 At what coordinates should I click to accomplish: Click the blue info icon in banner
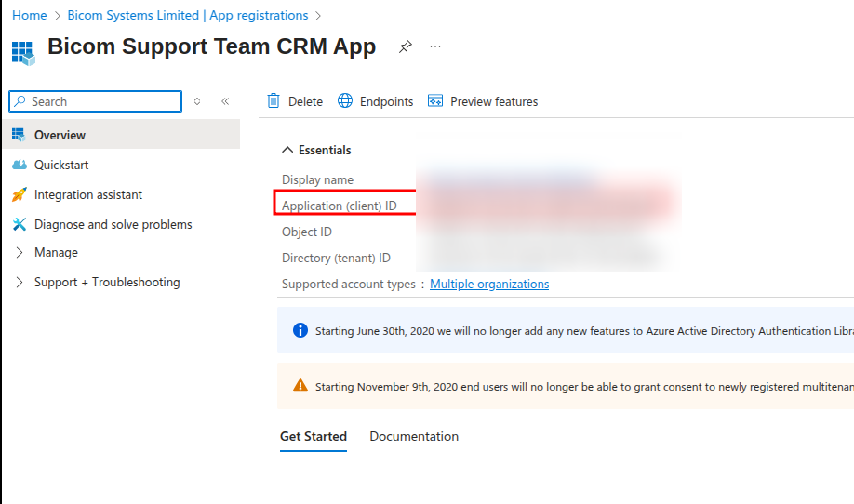click(300, 330)
